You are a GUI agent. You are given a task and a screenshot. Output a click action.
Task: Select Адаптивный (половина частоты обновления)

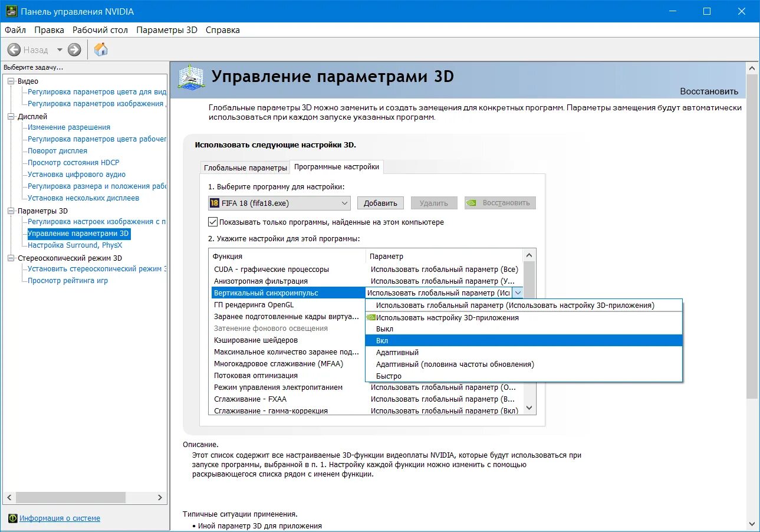click(x=524, y=364)
